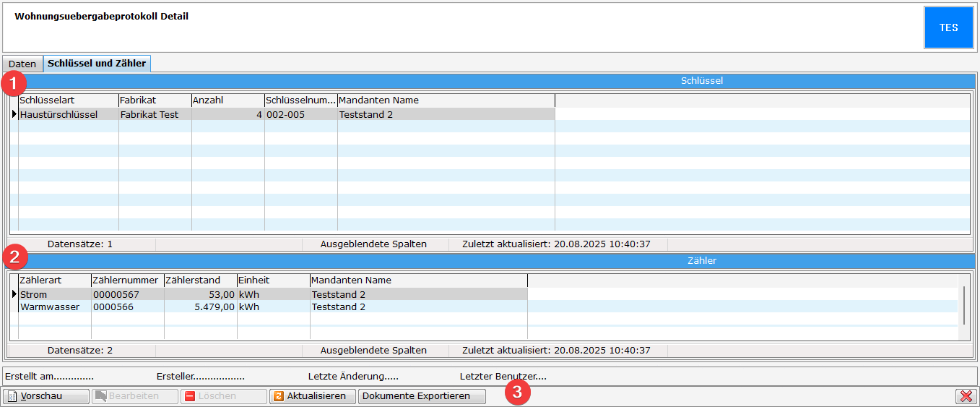Select the Schlüssel und Zähler tab
The width and height of the screenshot is (980, 407).
coord(97,64)
